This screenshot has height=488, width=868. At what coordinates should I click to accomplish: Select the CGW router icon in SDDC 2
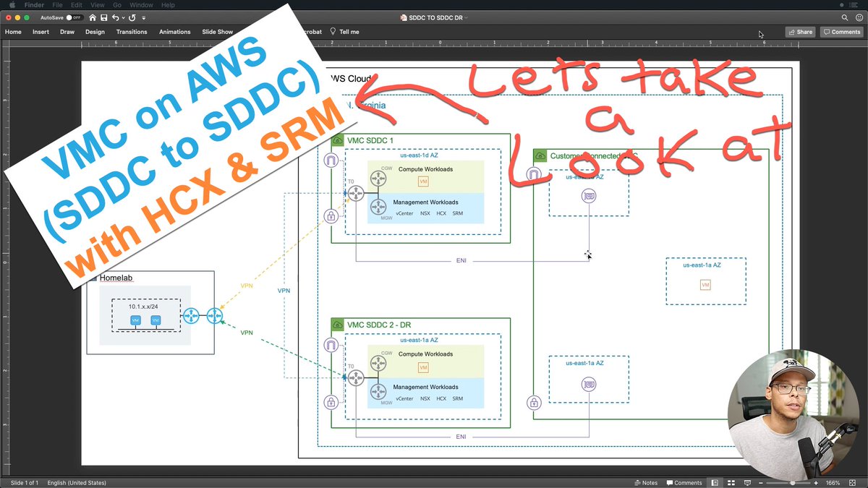[378, 362]
